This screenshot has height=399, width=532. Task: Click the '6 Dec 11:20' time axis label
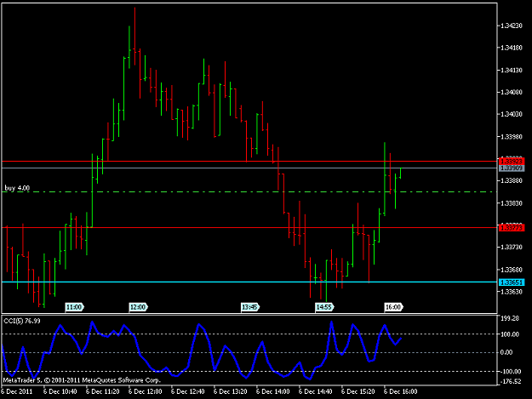103,391
